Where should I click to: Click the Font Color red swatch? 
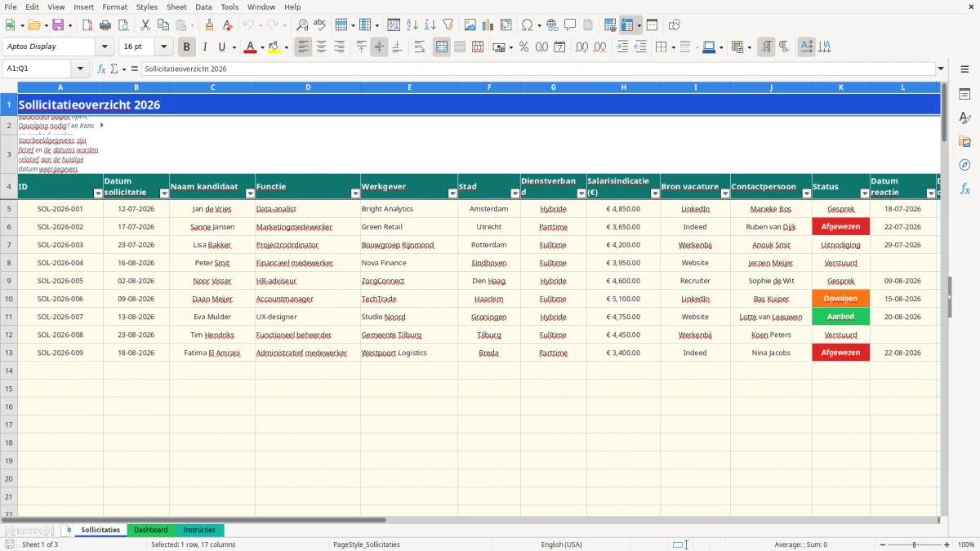tap(250, 47)
